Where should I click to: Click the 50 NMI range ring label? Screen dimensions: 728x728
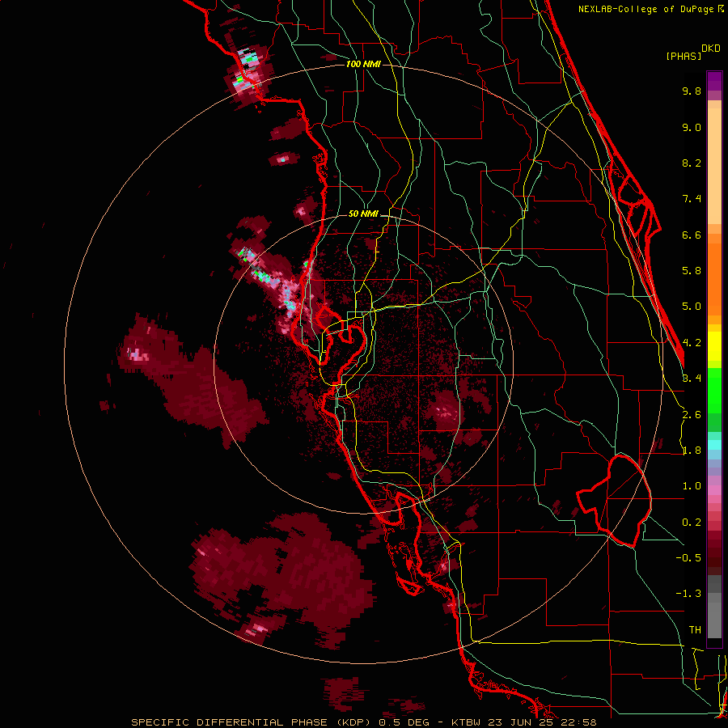point(363,214)
